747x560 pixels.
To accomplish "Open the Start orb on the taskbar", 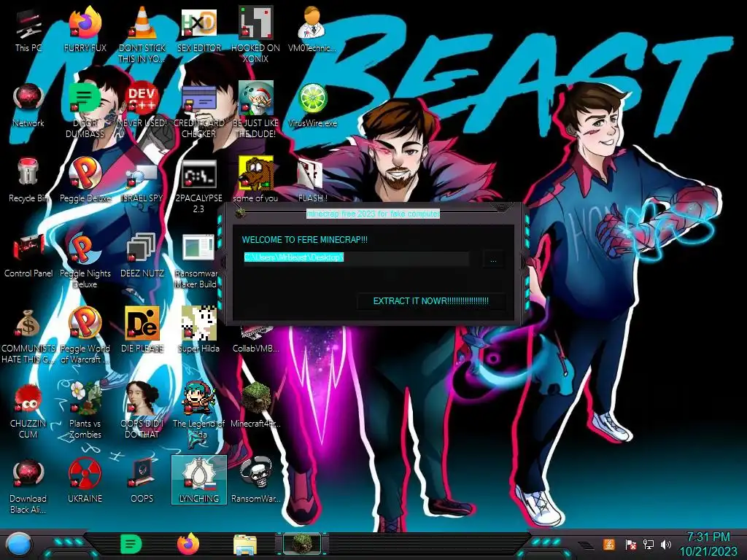I will click(18, 545).
